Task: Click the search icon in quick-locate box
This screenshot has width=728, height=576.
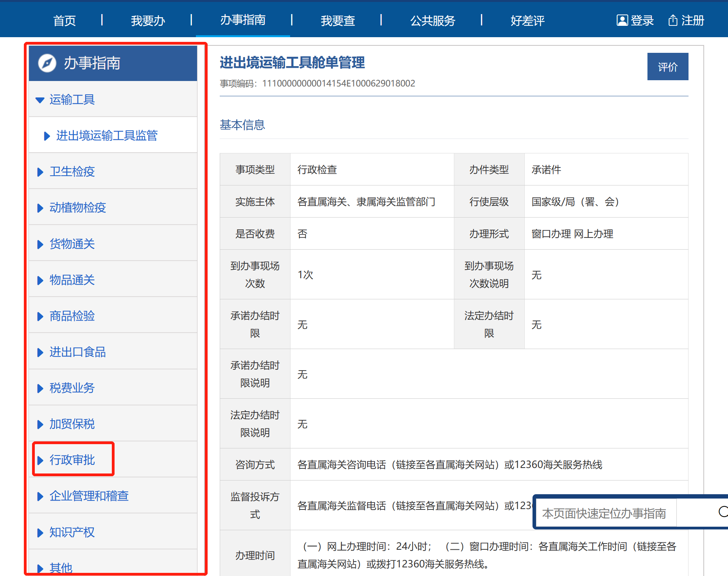Action: click(723, 511)
